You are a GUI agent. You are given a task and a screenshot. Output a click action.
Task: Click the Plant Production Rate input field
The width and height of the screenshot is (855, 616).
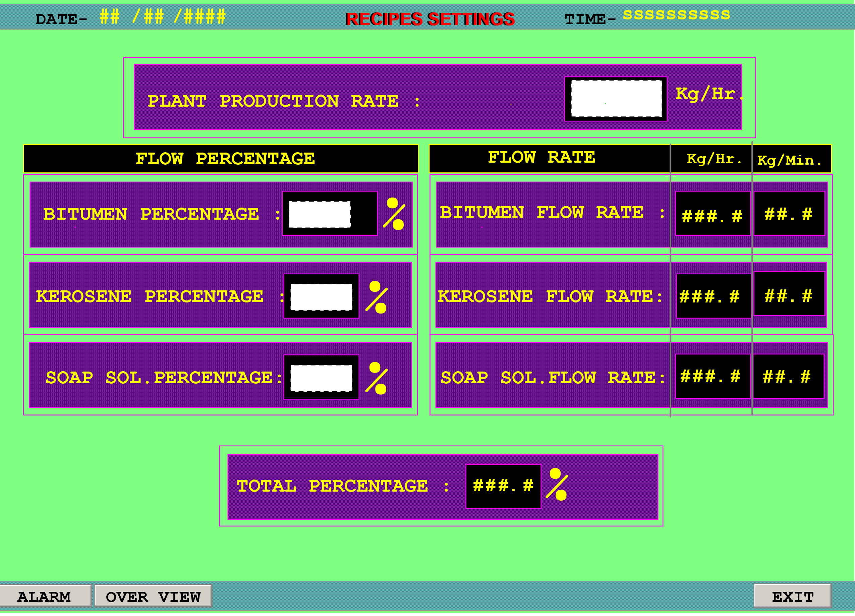pos(616,98)
